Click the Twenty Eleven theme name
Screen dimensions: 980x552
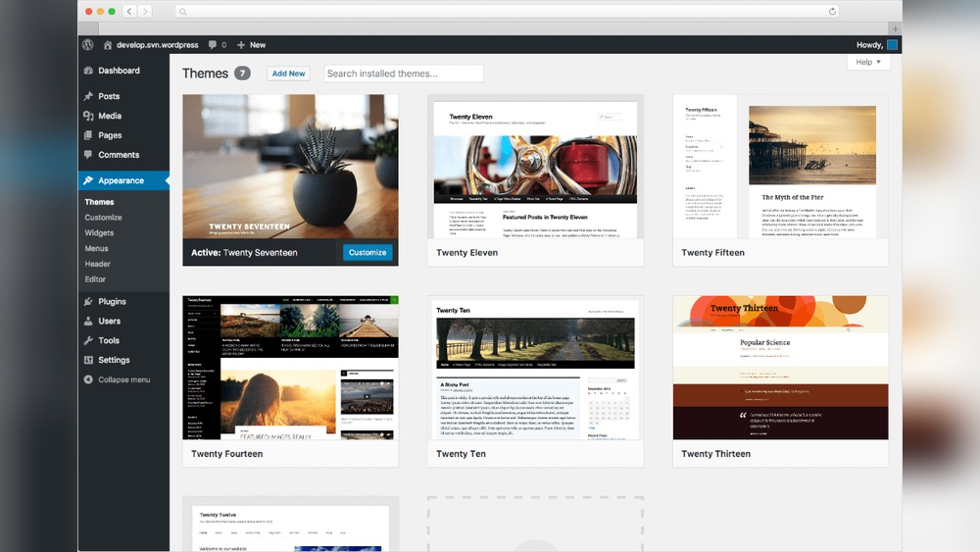(466, 253)
